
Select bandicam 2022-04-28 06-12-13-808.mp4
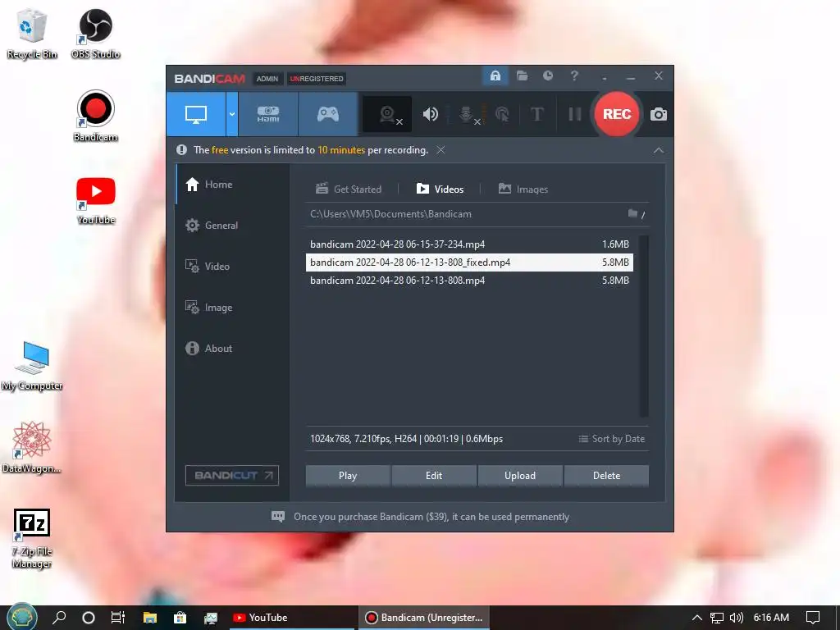469,281
